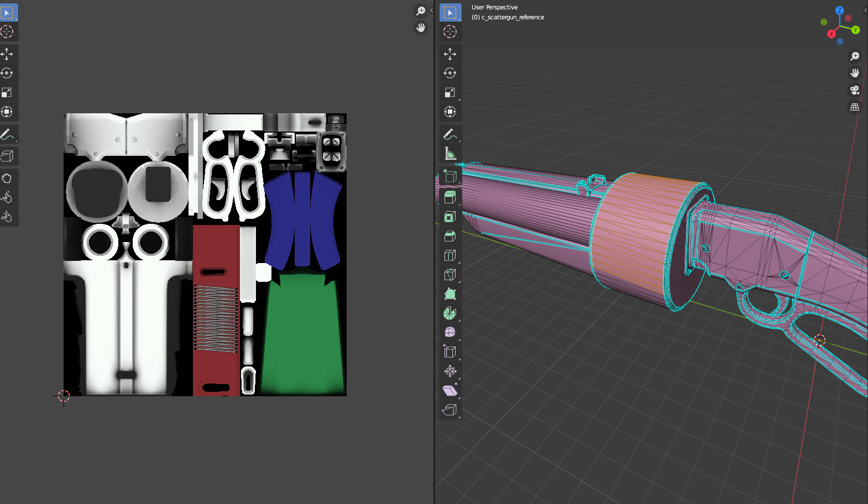Toggle perspective/orthographic projection grid icon
Image resolution: width=868 pixels, height=504 pixels.
(855, 107)
